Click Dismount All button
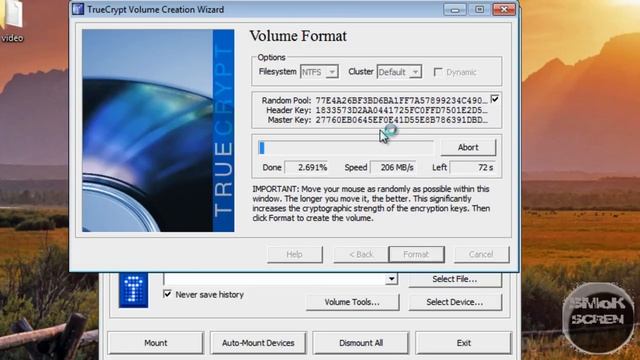The width and height of the screenshot is (640, 360). (361, 343)
